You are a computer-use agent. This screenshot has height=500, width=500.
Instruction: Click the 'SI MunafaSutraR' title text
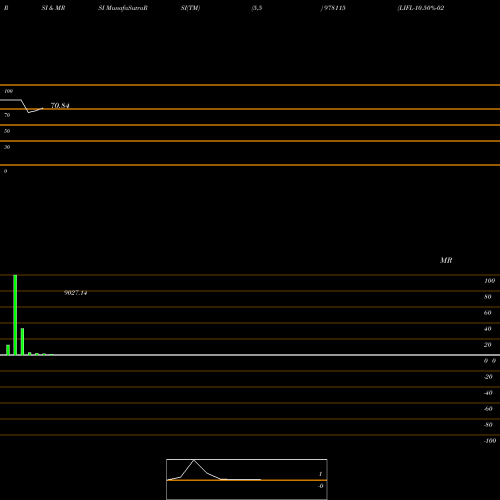(x=123, y=8)
